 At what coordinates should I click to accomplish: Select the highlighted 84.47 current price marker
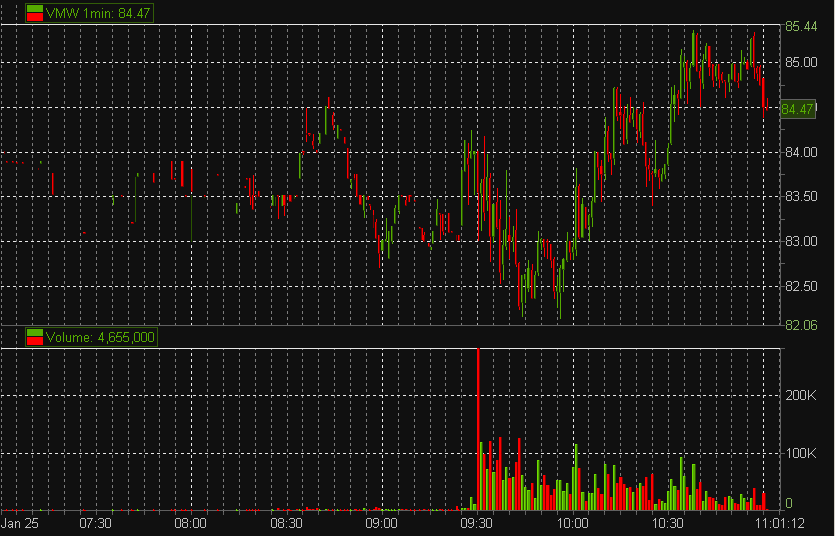click(x=797, y=109)
